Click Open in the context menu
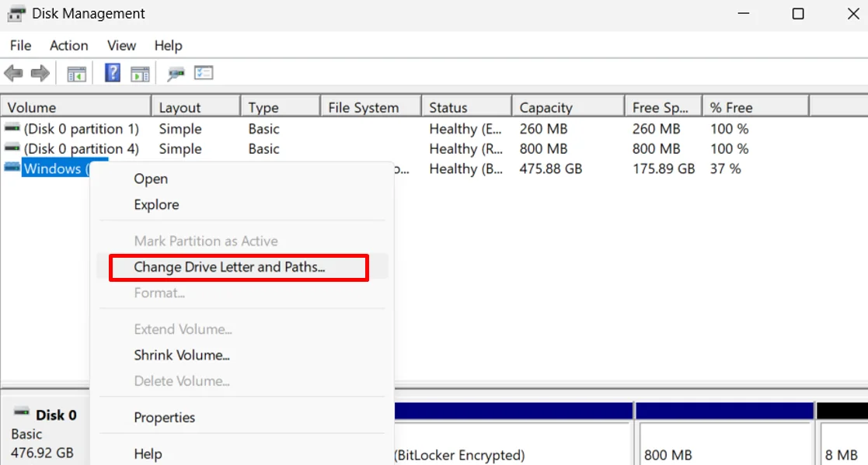 (x=150, y=179)
